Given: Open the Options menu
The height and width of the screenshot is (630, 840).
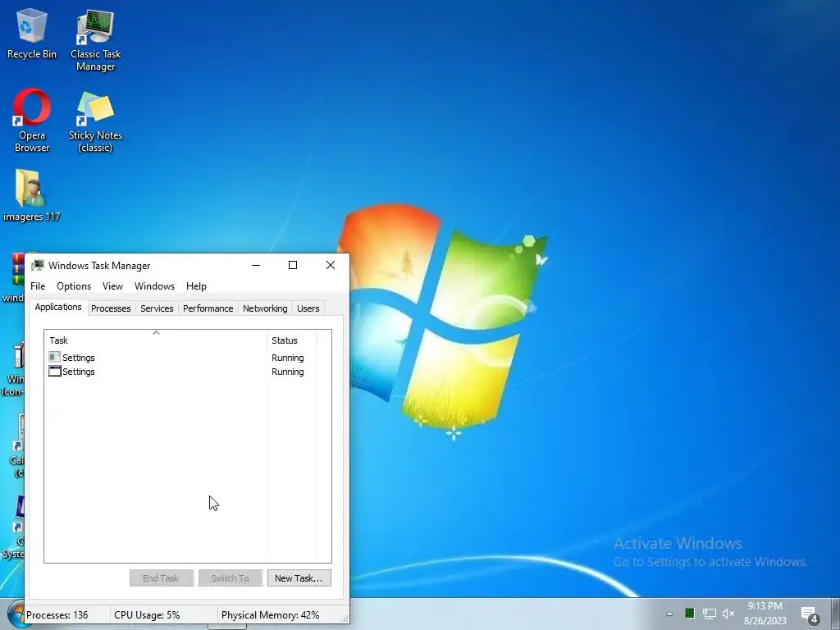Looking at the screenshot, I should 74,286.
